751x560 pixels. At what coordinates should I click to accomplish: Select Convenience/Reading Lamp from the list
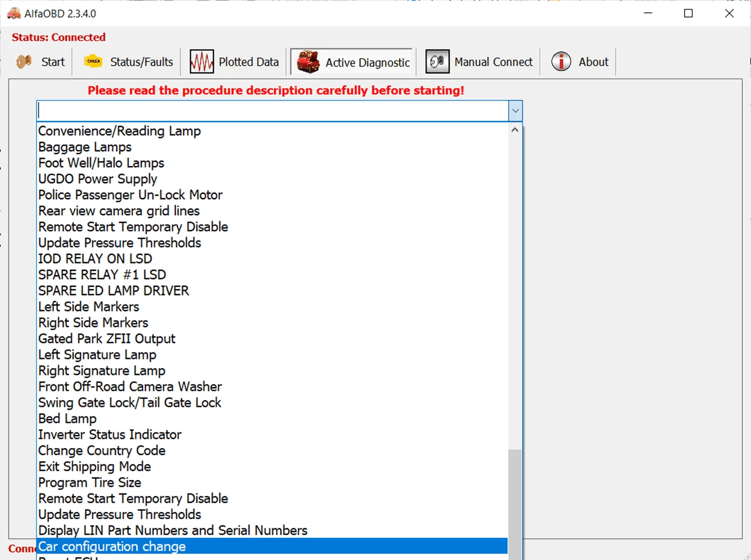[x=272, y=131]
